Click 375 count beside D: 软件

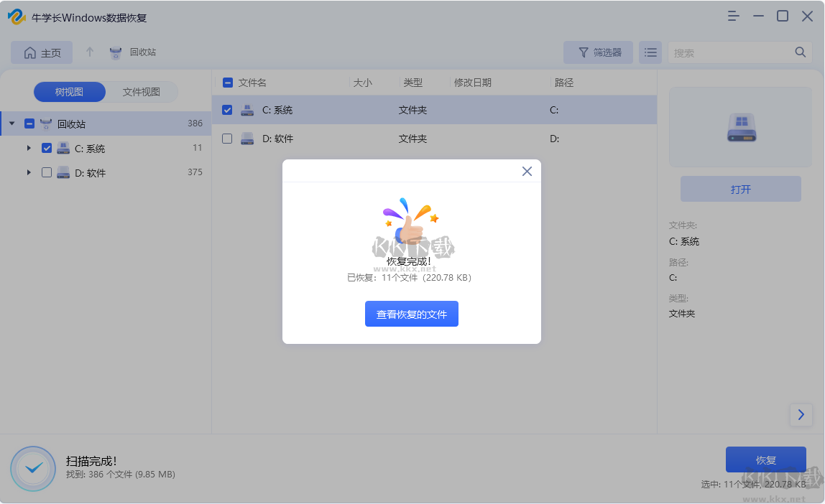click(x=195, y=172)
